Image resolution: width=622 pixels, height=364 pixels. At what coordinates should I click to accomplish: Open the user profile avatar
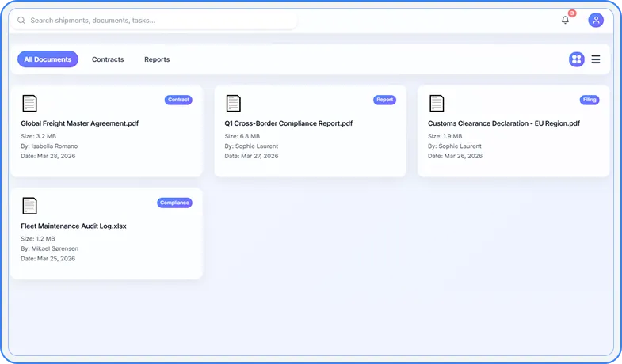[x=596, y=21]
